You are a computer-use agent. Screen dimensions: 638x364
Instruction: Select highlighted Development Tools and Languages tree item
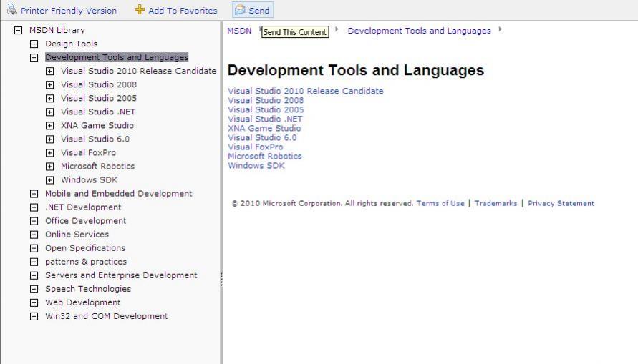(117, 57)
